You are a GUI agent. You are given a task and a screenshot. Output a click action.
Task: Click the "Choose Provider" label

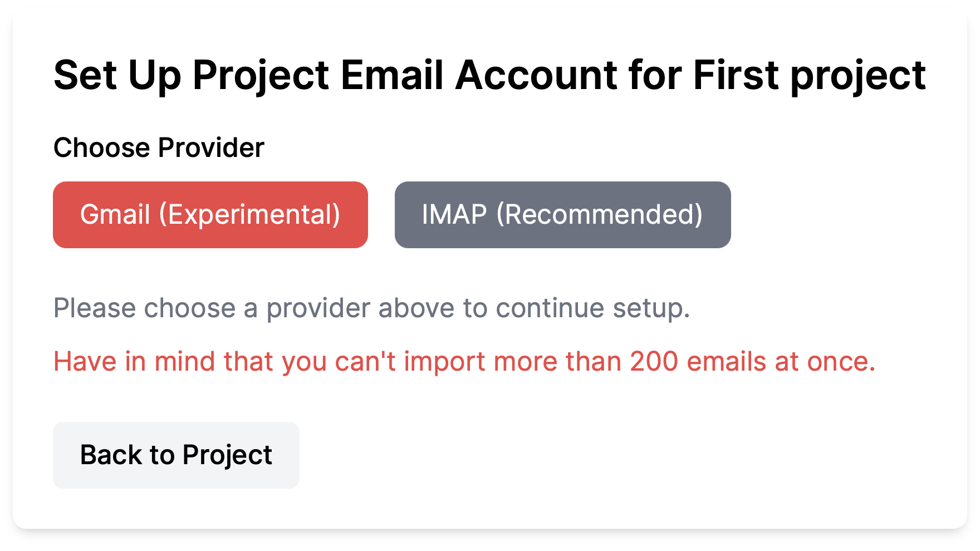(x=159, y=148)
